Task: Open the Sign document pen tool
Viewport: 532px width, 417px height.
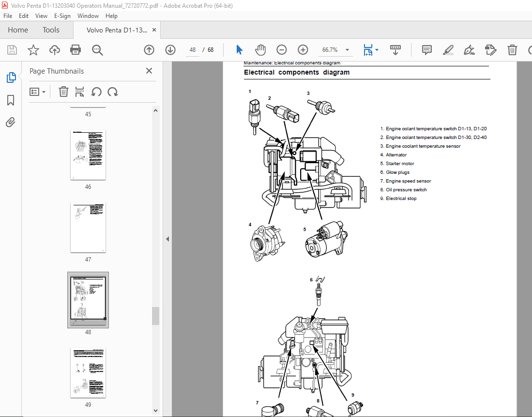Action: (469, 50)
